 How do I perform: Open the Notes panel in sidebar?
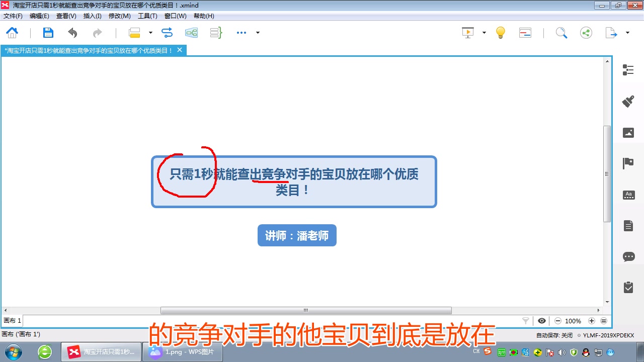point(628,226)
